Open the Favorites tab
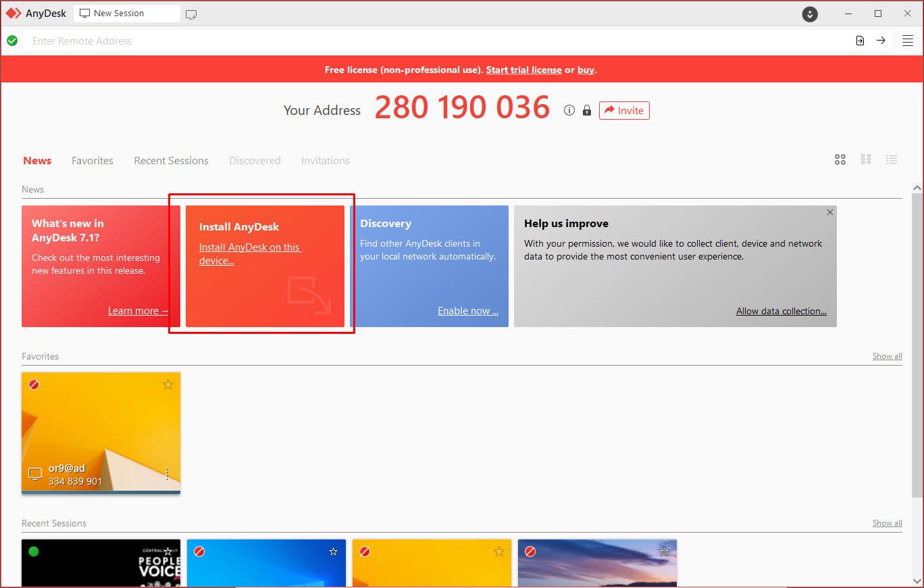Viewport: 924px width, 588px height. point(93,160)
